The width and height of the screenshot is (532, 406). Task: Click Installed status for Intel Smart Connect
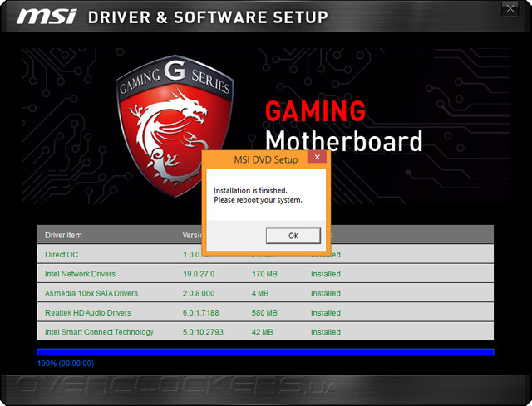[326, 332]
